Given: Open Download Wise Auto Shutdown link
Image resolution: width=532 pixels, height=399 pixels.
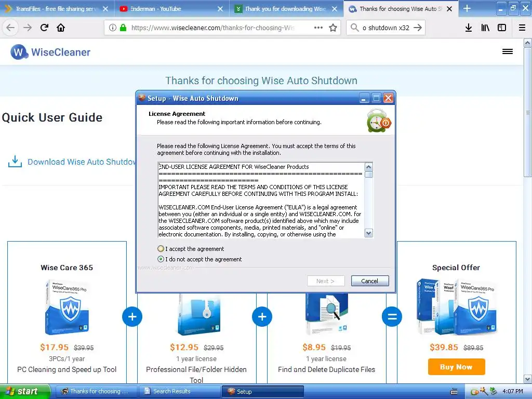Looking at the screenshot, I should (82, 162).
